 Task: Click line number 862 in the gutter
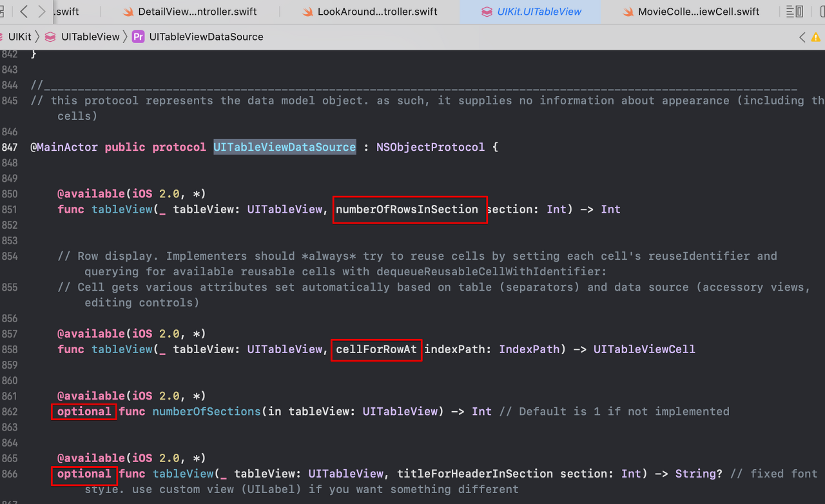pos(9,411)
